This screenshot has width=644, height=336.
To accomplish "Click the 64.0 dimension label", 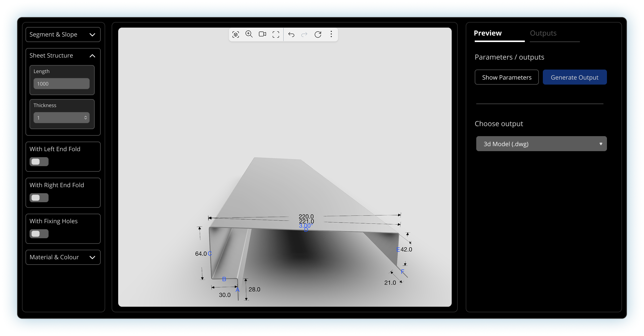I will click(x=201, y=254).
